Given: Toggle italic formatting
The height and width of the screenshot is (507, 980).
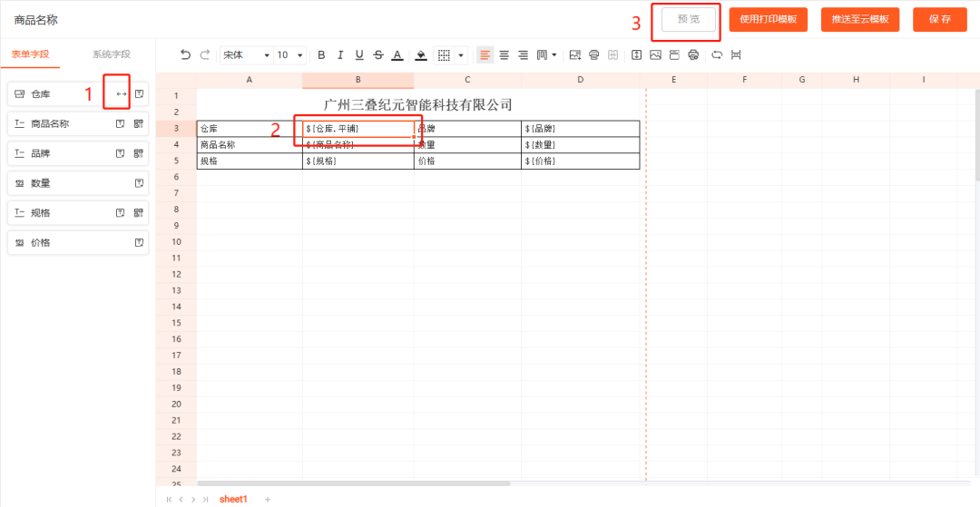Looking at the screenshot, I should [340, 55].
